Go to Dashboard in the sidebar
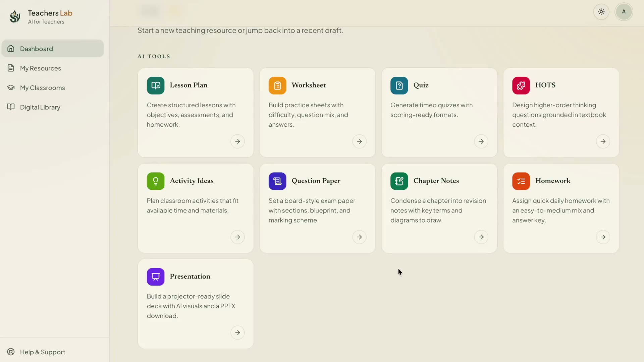644x362 pixels. [x=53, y=49]
